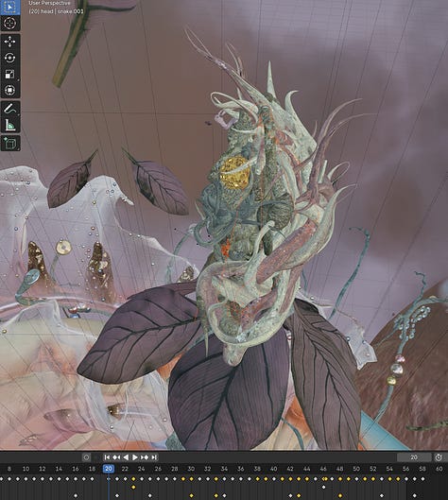This screenshot has width=448, height=500.
Task: Choose the Rotate tool
Action: [9, 58]
